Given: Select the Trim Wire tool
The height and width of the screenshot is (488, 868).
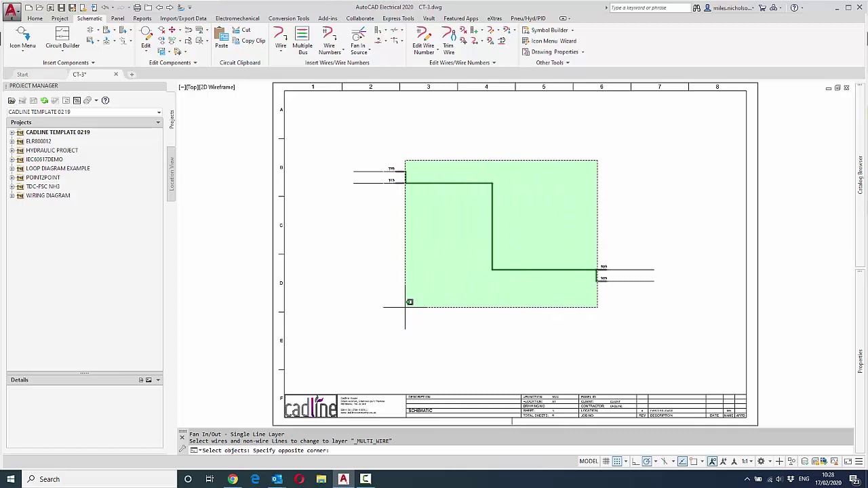Looking at the screenshot, I should 448,41.
